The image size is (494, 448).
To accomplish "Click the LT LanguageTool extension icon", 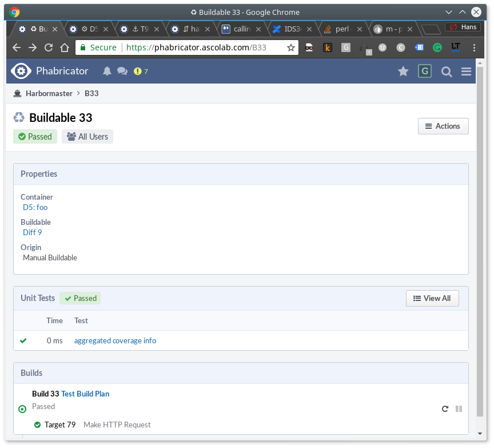I will click(x=455, y=47).
